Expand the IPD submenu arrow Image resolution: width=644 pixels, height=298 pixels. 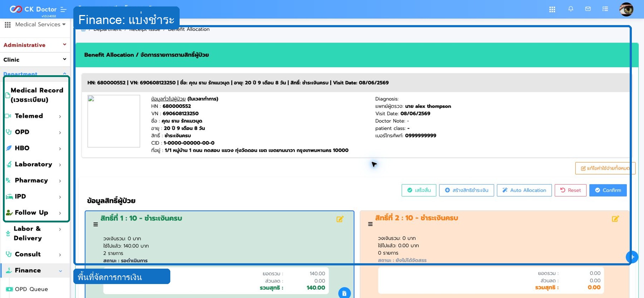click(60, 197)
